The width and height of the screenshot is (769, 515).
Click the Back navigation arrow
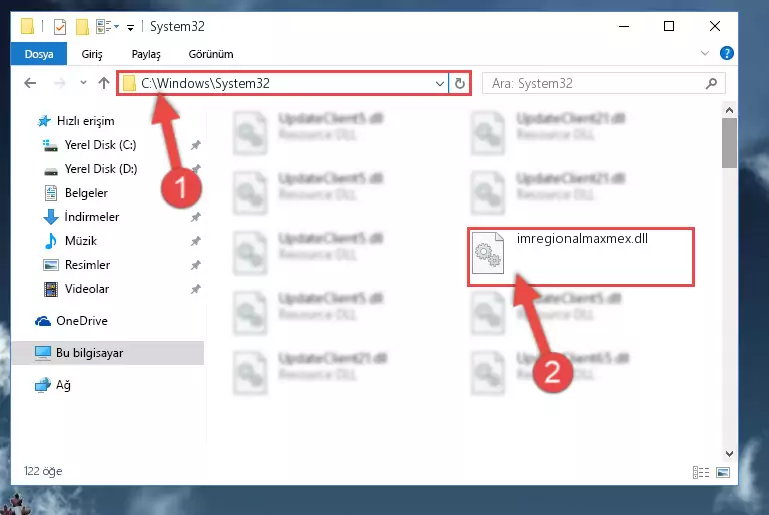(30, 83)
